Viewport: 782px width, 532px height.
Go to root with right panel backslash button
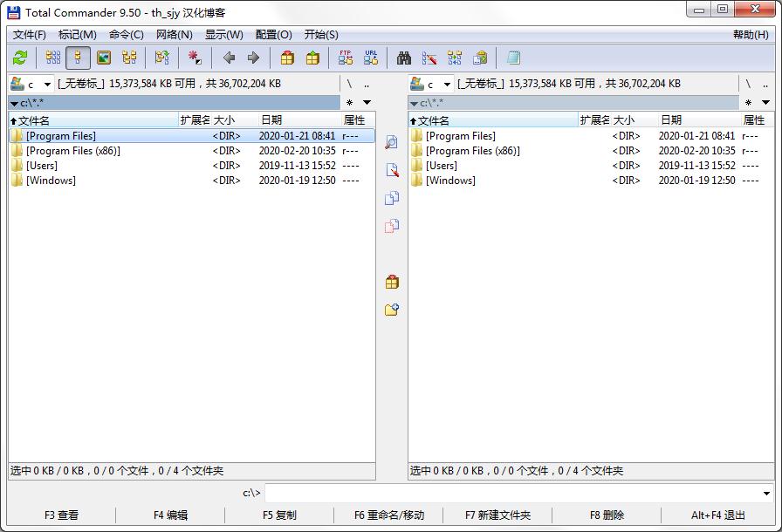click(x=748, y=84)
